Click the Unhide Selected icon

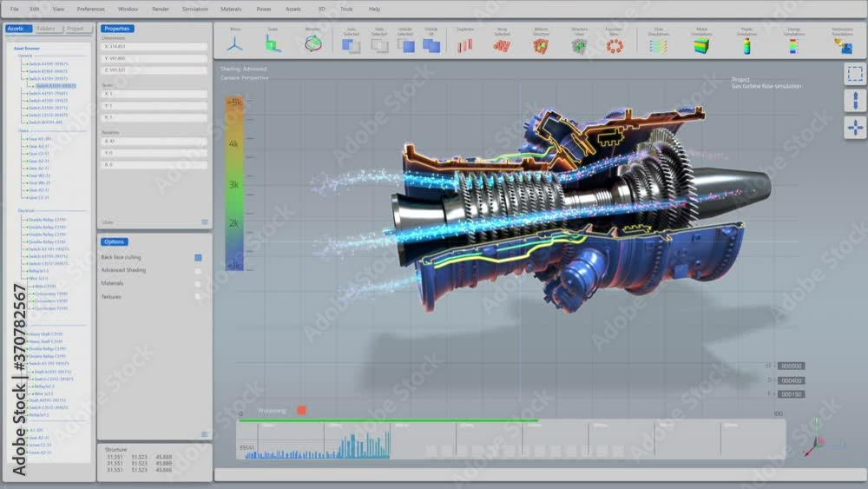click(405, 46)
